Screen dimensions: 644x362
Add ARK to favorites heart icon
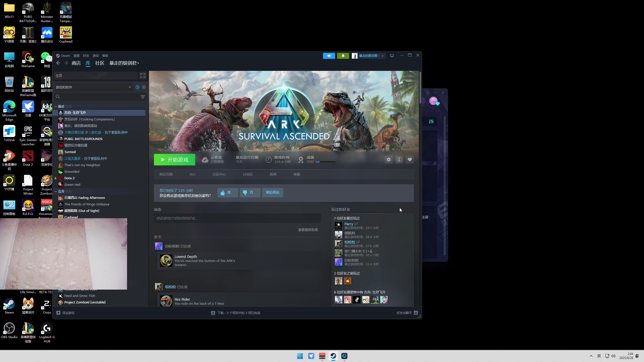coord(410,160)
